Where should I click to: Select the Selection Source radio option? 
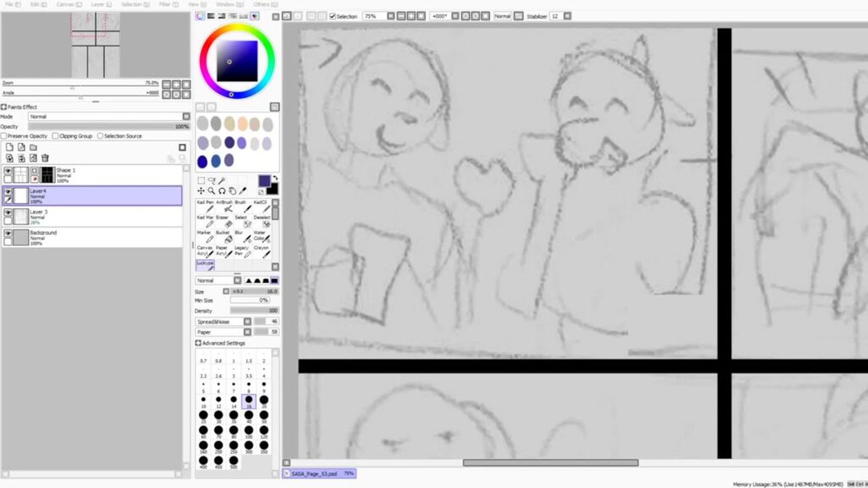pos(100,136)
